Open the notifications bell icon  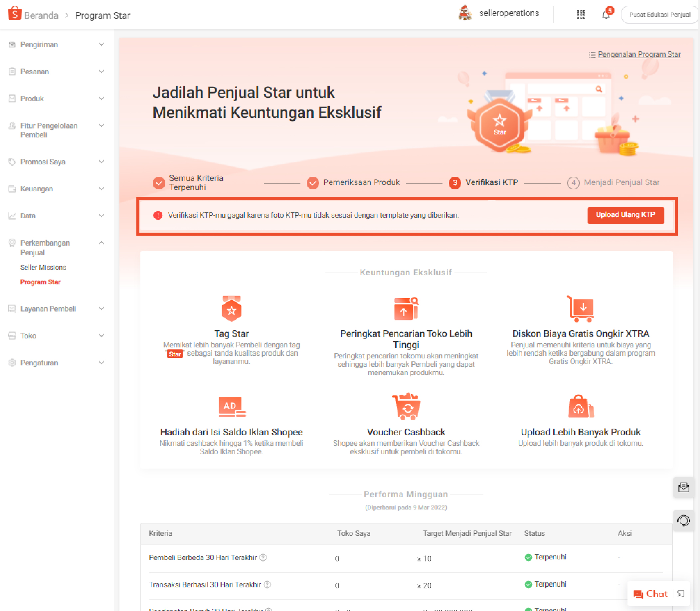pos(606,15)
